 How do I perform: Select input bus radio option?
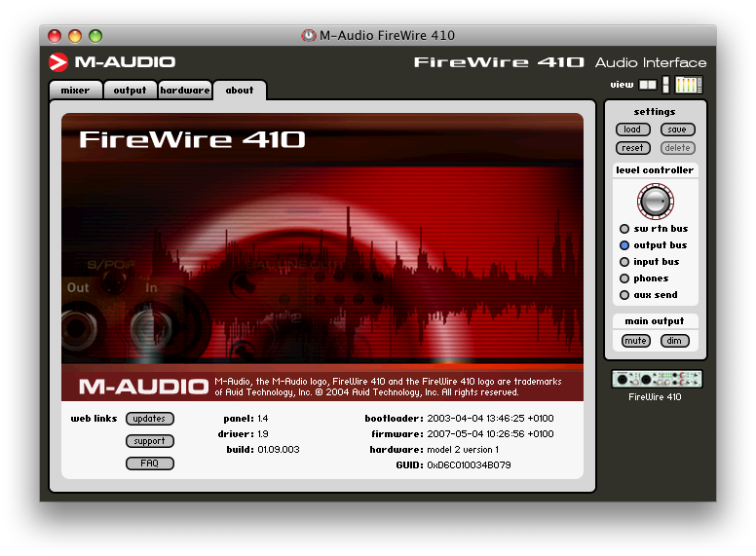(624, 262)
